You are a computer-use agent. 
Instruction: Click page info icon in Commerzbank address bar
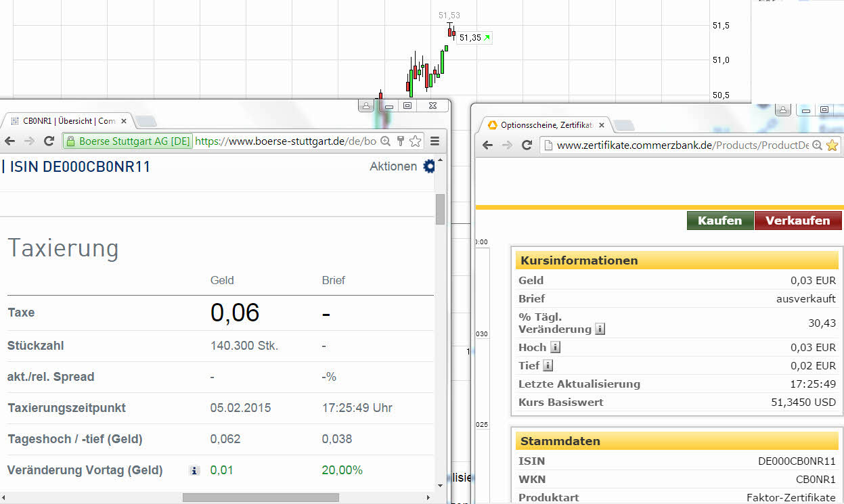[548, 145]
